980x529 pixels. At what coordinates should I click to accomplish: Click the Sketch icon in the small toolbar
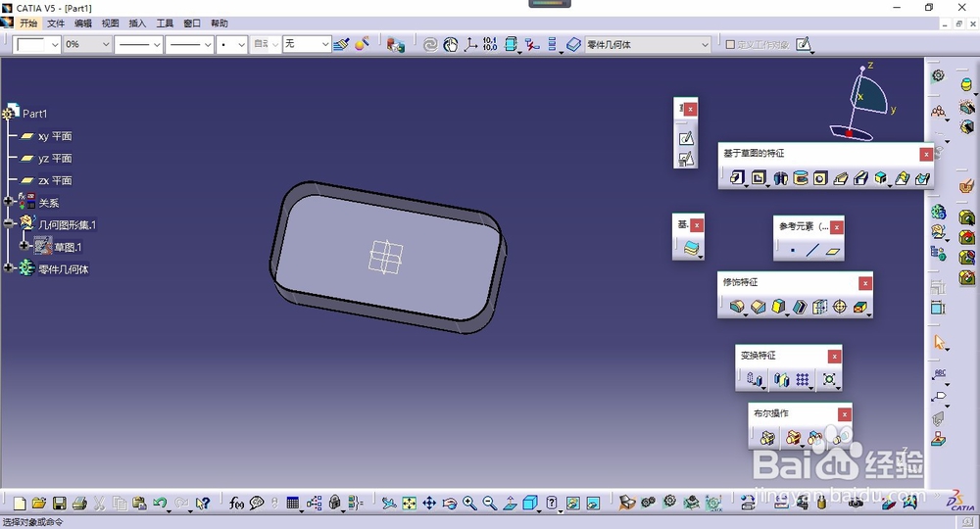tap(686, 139)
